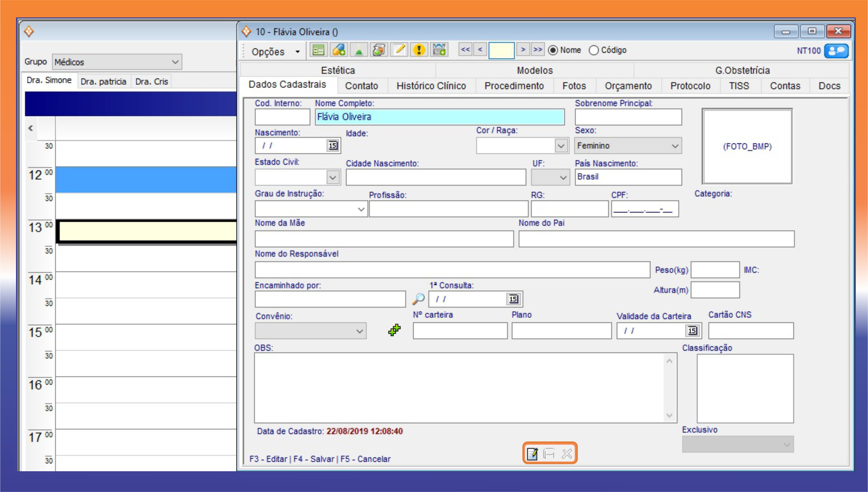Click the lab flasks exam icon
868x492 pixels.
click(x=379, y=50)
